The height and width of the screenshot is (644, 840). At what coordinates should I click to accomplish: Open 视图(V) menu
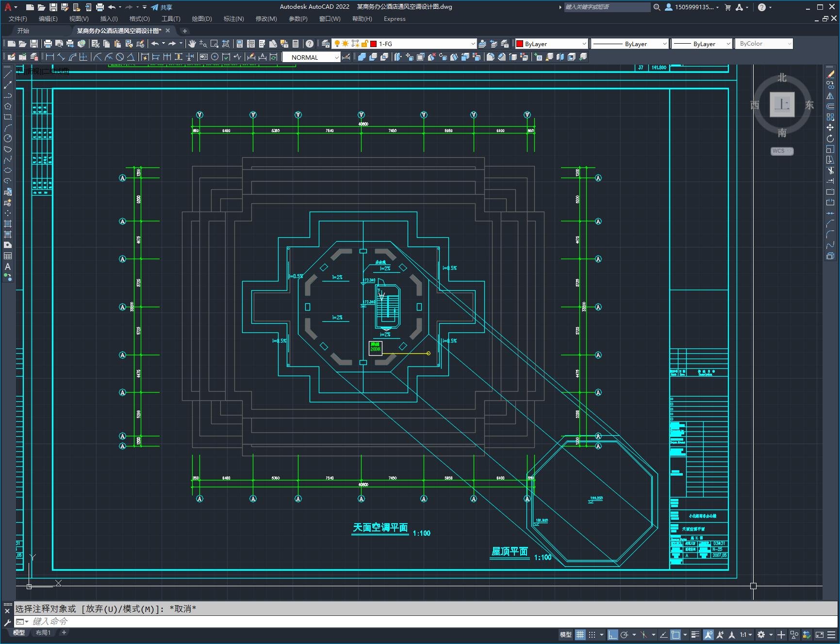pyautogui.click(x=79, y=19)
